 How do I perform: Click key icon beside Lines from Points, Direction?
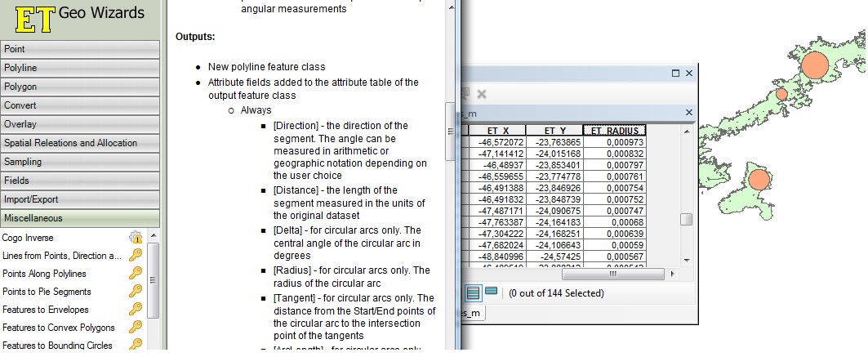point(136,255)
